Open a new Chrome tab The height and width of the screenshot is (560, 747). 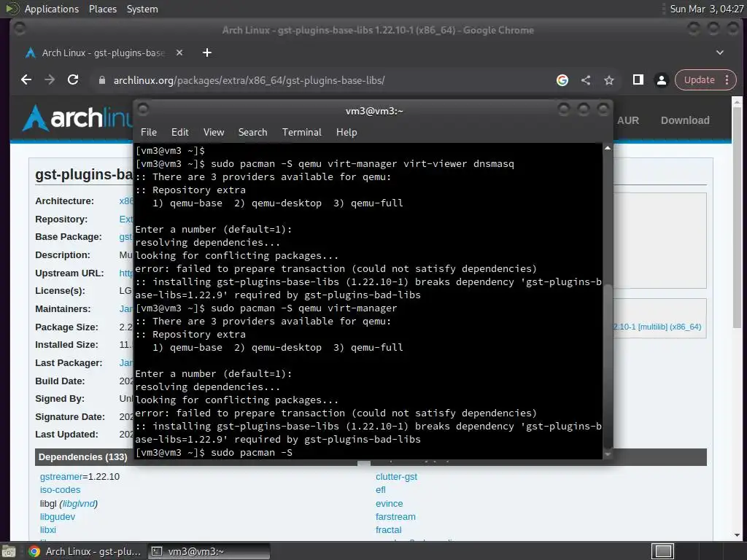click(206, 52)
